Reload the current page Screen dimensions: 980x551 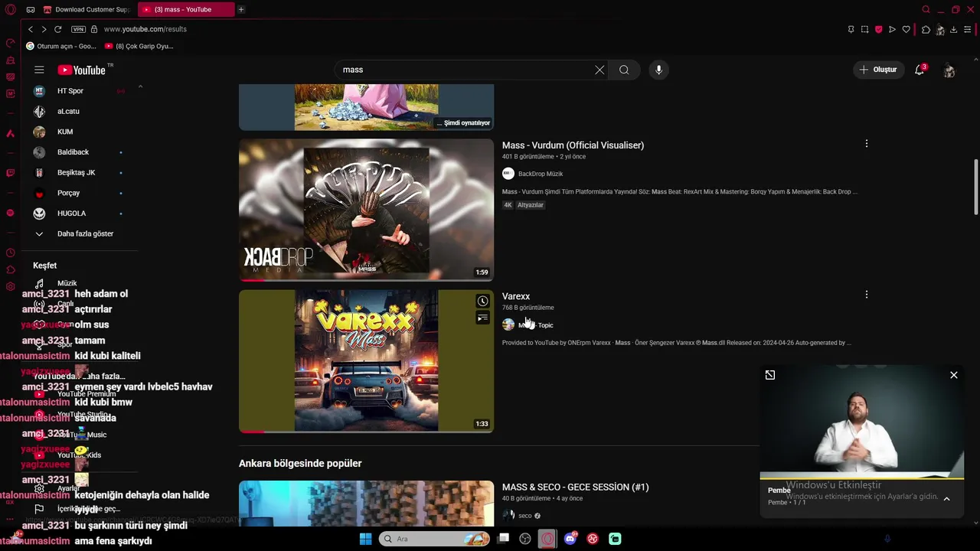coord(57,29)
